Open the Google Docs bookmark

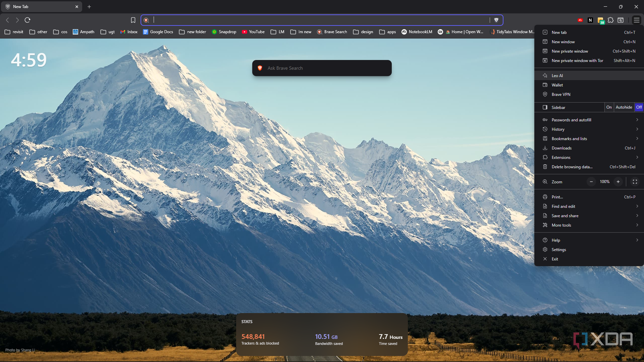(158, 32)
